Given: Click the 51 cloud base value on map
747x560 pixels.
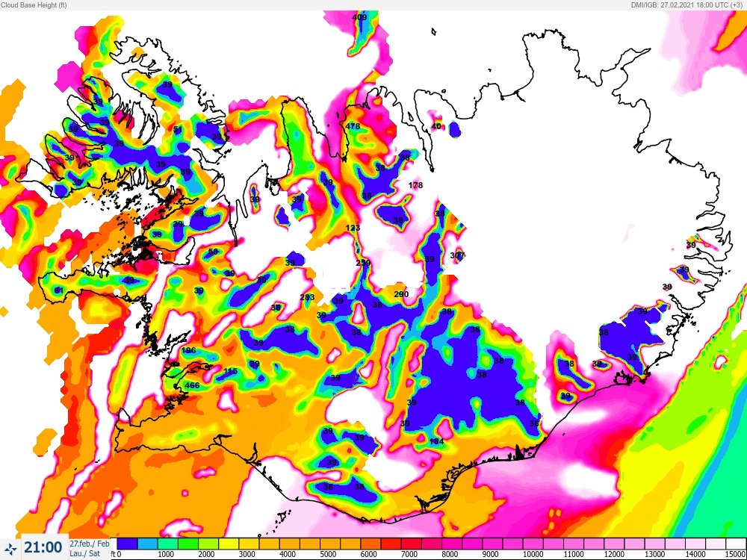Looking at the screenshot, I should [x=178, y=129].
